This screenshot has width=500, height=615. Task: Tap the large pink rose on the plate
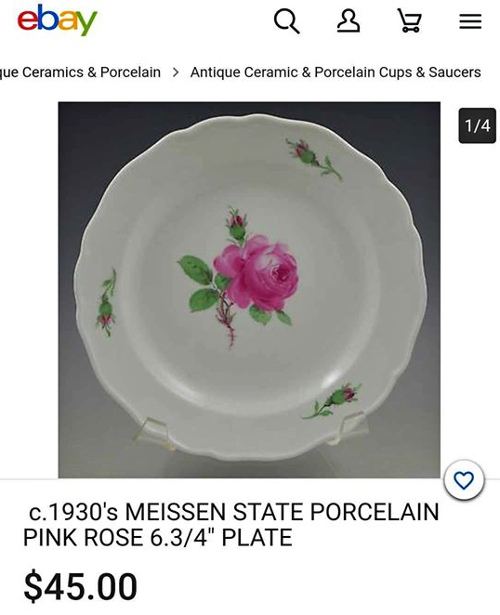[258, 273]
